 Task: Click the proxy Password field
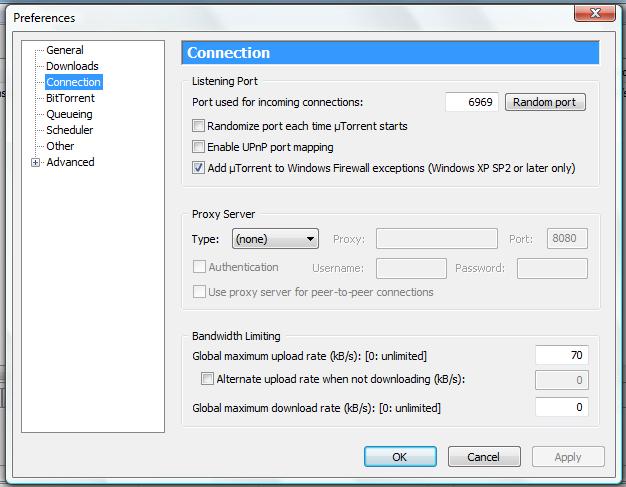(552, 268)
